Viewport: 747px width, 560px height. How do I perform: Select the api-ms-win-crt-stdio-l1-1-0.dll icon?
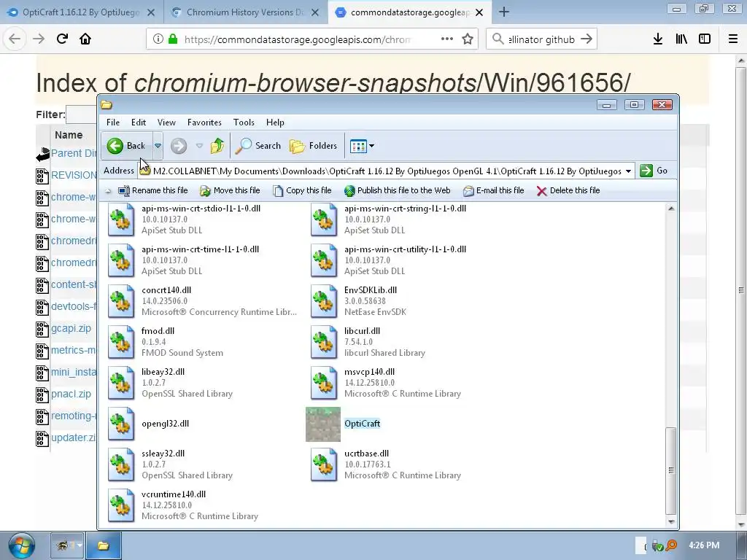[121, 219]
